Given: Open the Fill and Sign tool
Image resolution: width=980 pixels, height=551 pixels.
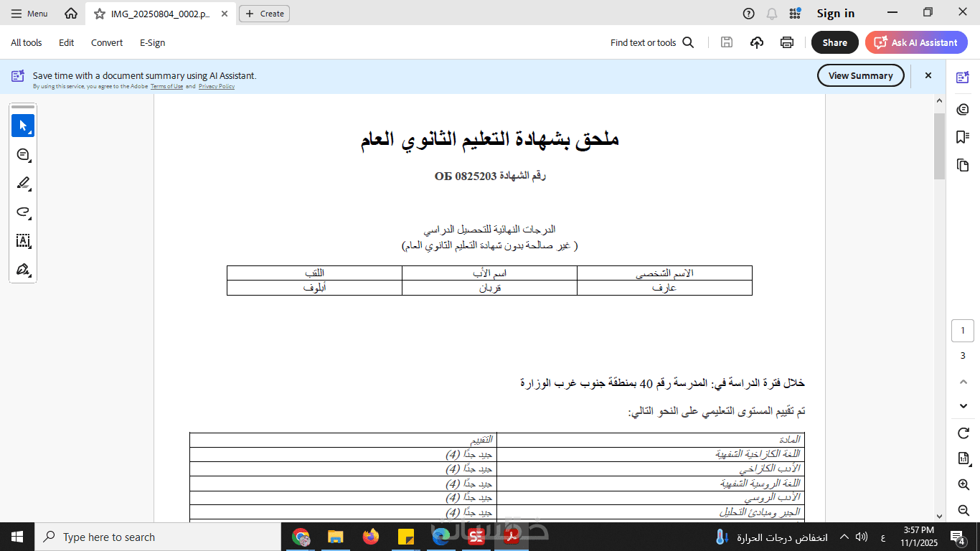Looking at the screenshot, I should (x=23, y=270).
